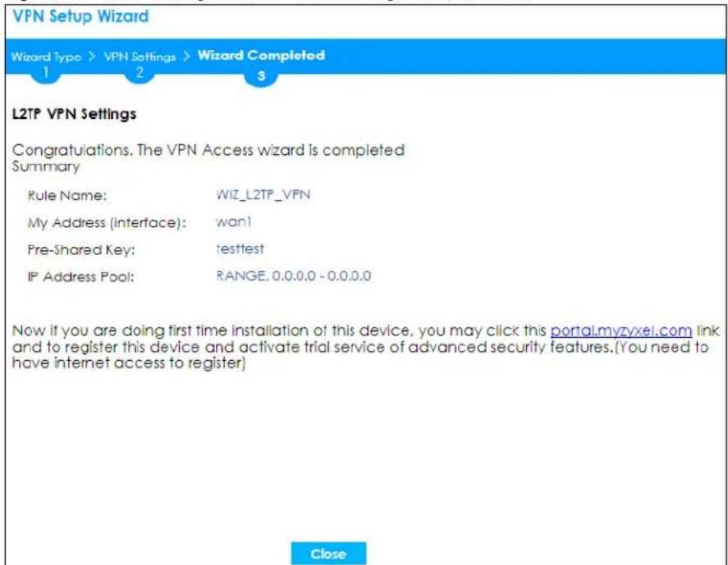
Task: Click the step 2 number bubble
Action: (x=140, y=75)
